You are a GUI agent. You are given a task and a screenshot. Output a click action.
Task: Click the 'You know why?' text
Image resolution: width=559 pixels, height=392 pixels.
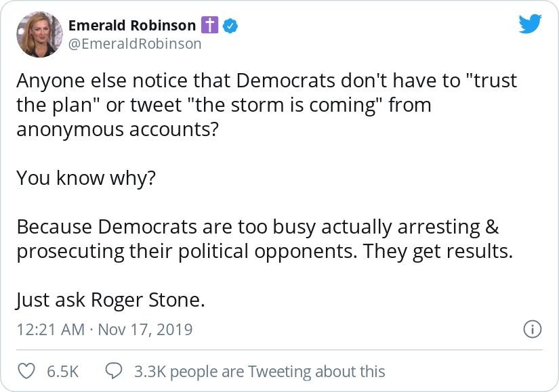pos(86,178)
